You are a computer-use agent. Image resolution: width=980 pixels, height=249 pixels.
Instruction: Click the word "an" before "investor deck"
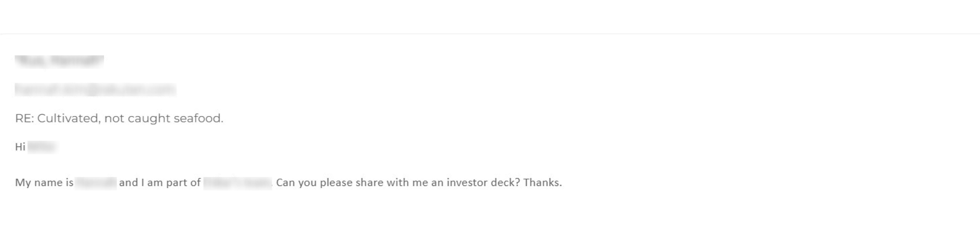point(437,183)
